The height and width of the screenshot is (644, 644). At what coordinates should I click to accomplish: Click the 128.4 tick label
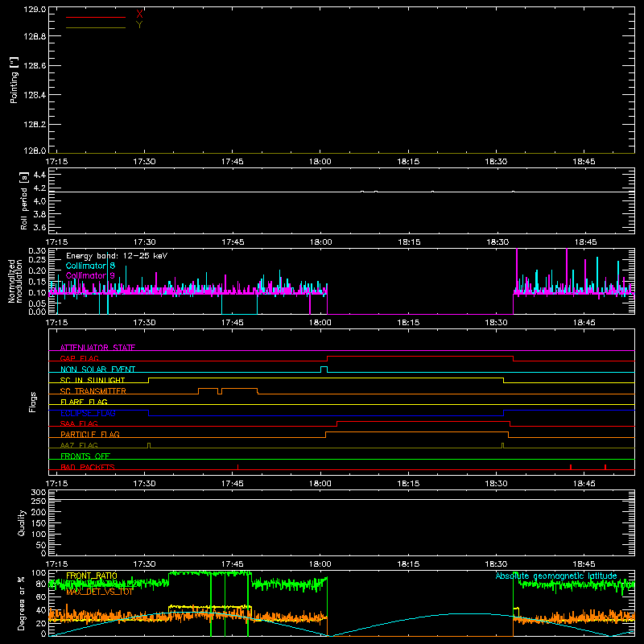coord(35,95)
